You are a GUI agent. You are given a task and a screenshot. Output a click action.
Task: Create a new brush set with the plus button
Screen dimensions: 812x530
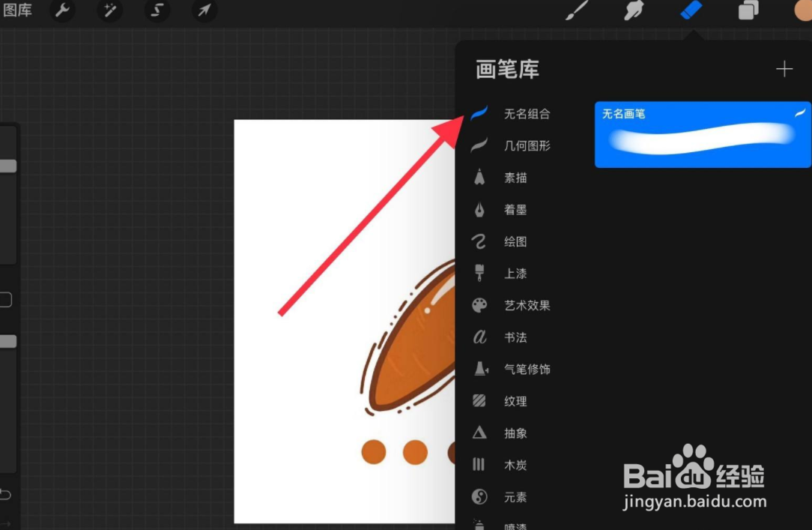[x=784, y=68]
